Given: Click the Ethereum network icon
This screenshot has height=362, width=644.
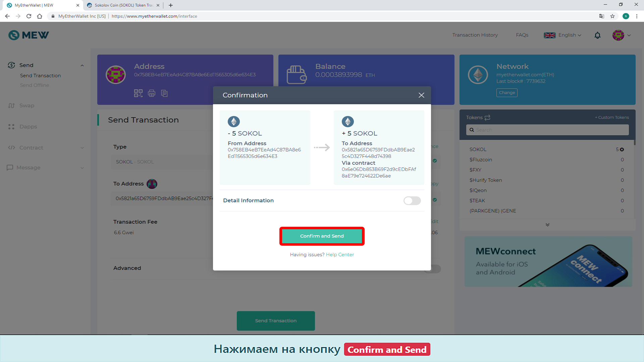Looking at the screenshot, I should pyautogui.click(x=478, y=75).
